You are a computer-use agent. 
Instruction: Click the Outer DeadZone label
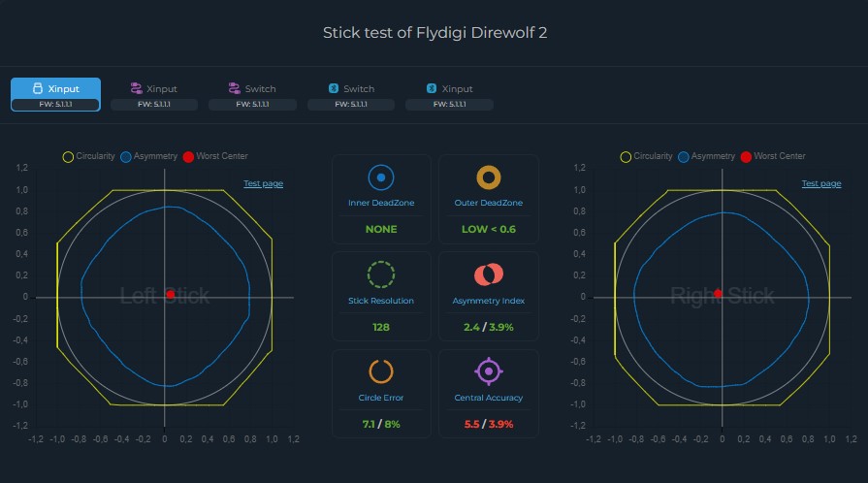click(489, 203)
